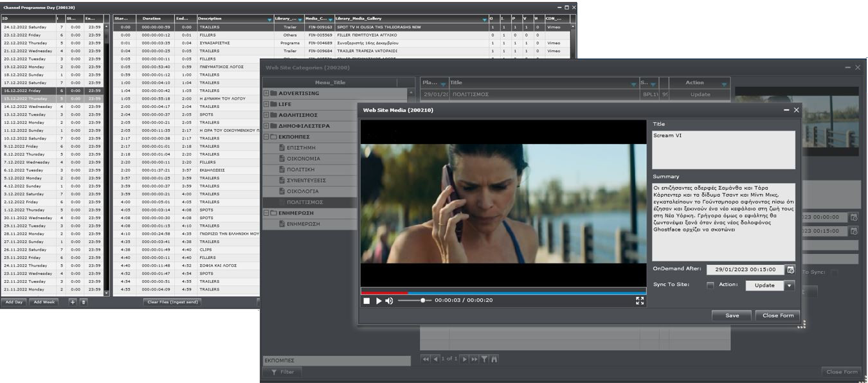Go to first page in Web Site Categories pager
Image resolution: width=868 pixels, height=383 pixels.
[x=426, y=359]
